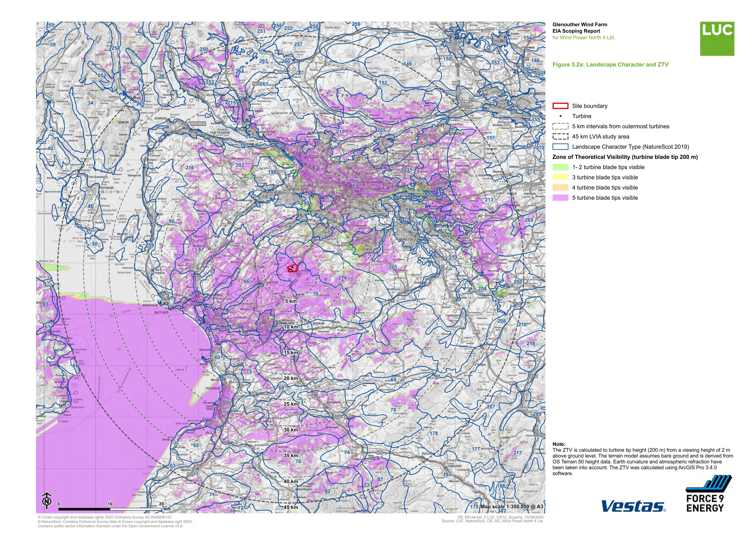Click the 'GLASGOW' city label on the map
The image size is (756, 535).
coord(371,185)
